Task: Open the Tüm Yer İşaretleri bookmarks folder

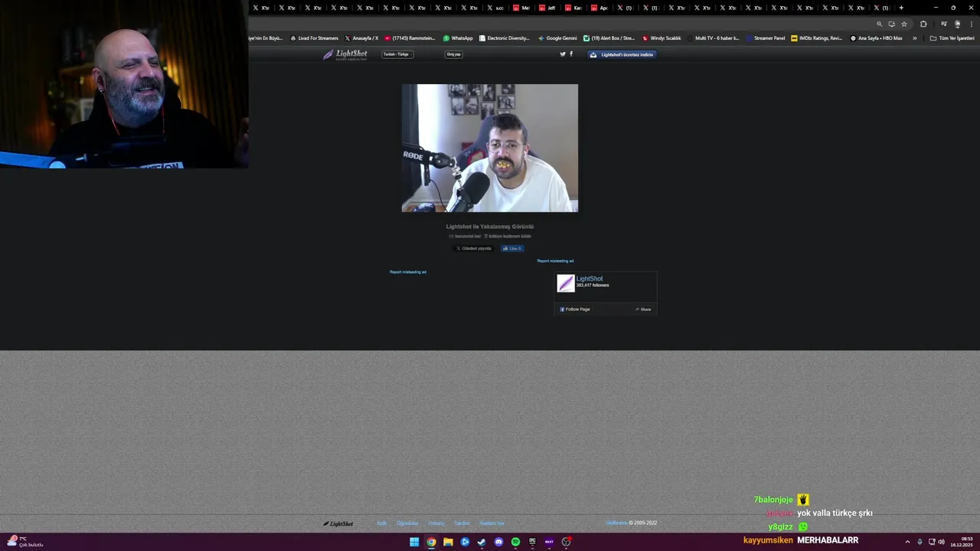Action: click(x=952, y=38)
